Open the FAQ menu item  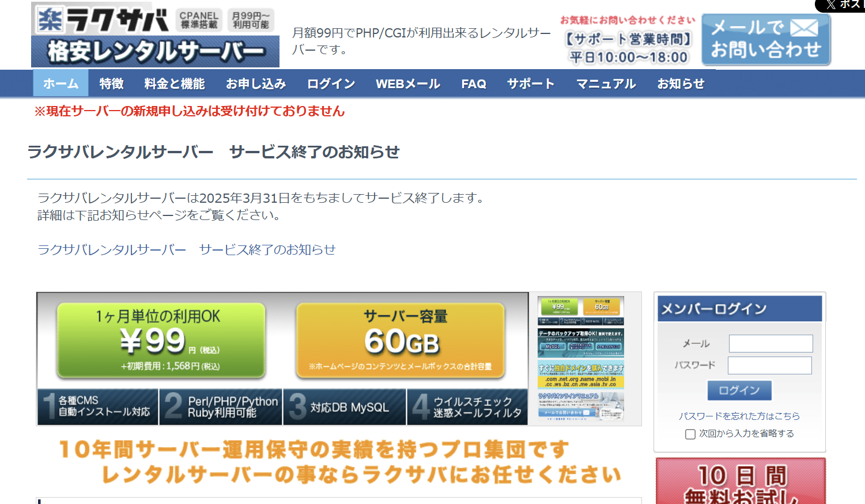click(473, 84)
